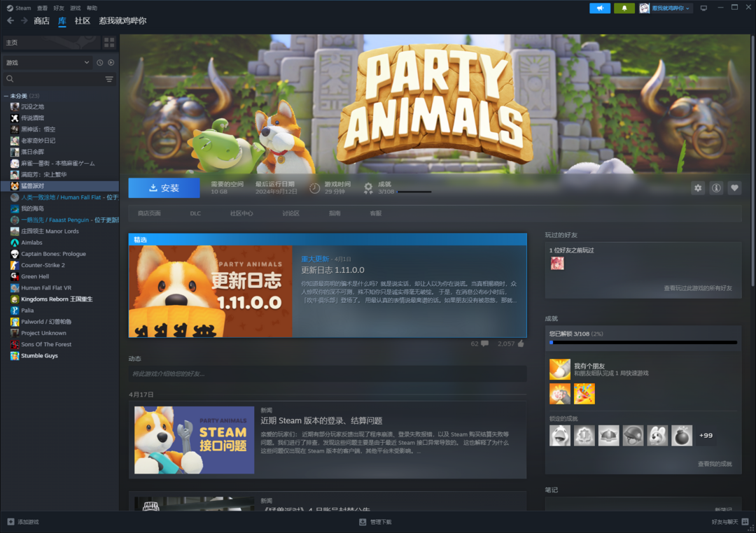Viewport: 756px width, 533px height.
Task: Open 更新日志 1.11.0.0 headline
Action: pyautogui.click(x=332, y=271)
